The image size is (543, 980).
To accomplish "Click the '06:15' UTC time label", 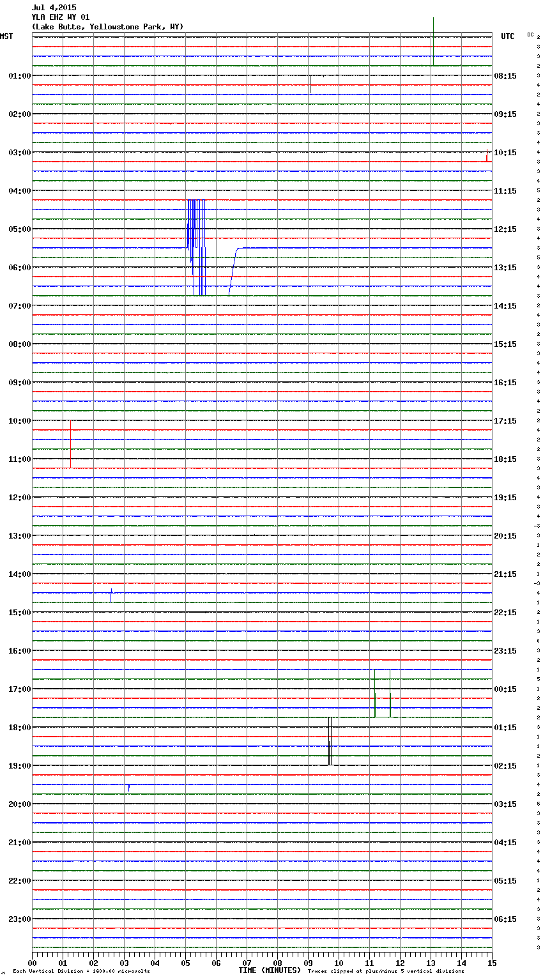I will pyautogui.click(x=505, y=919).
